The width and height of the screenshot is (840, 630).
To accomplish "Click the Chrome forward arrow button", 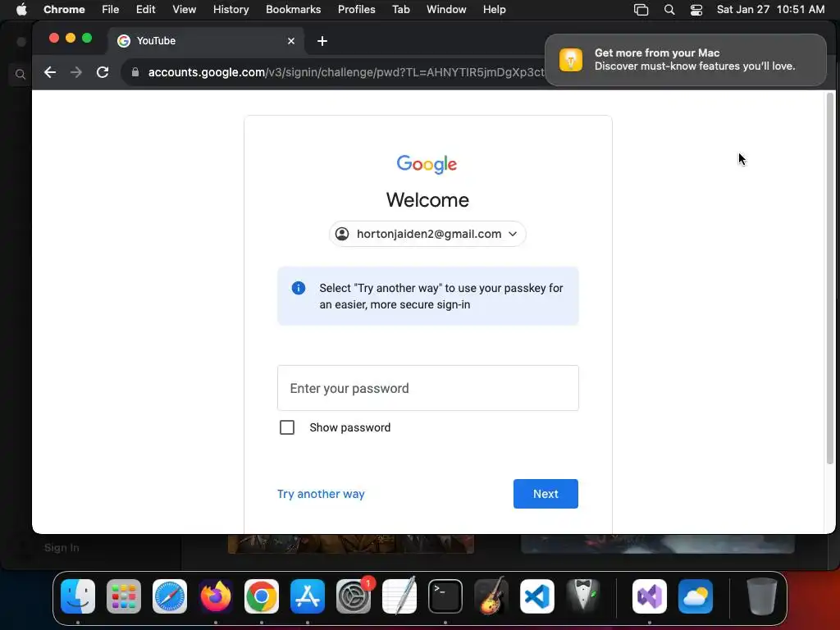I will [76, 72].
